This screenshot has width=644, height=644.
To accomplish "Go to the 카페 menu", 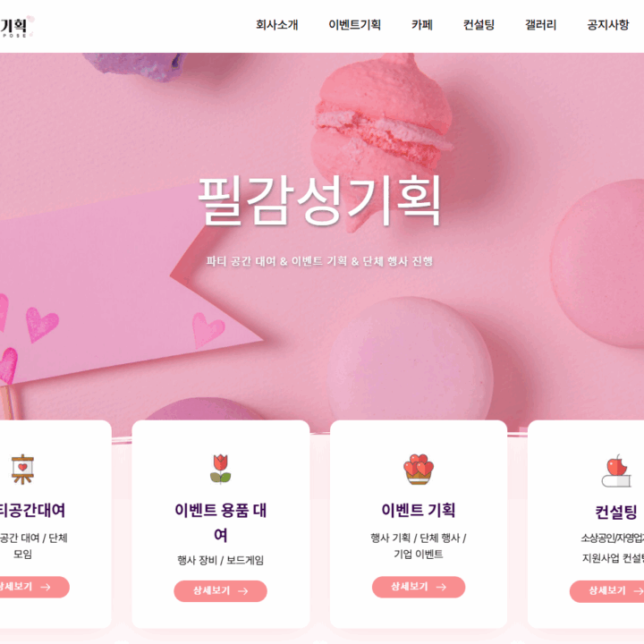I will 422,25.
